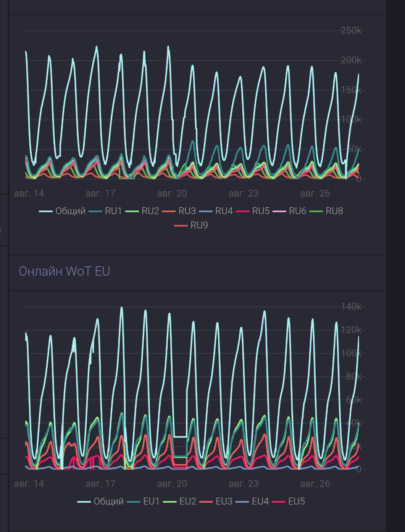
Task: Click the 140k axis label on EU chart
Action: point(351,306)
